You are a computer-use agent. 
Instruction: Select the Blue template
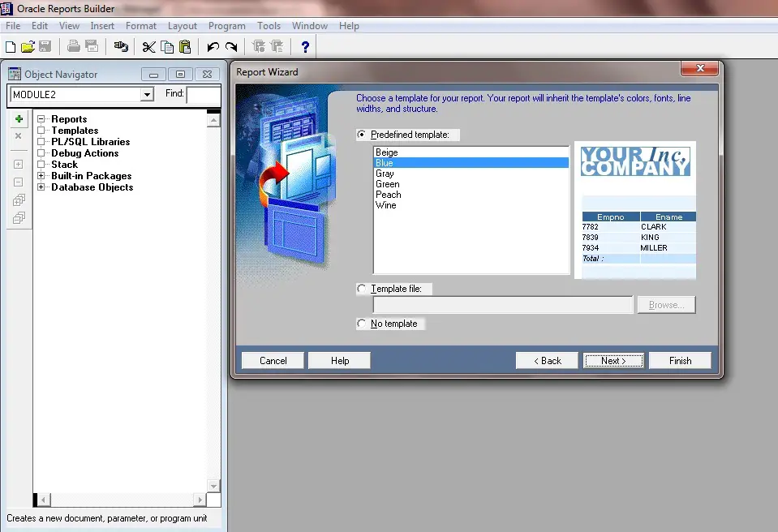point(471,163)
